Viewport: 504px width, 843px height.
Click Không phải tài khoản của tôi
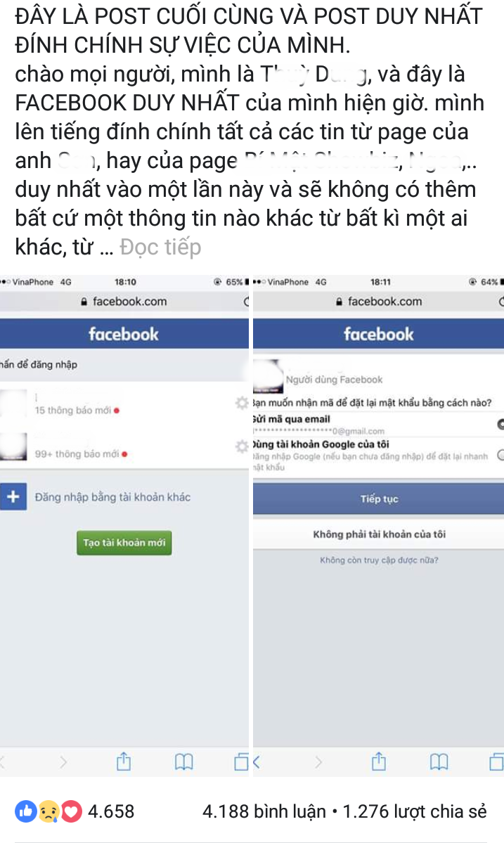[x=378, y=534]
